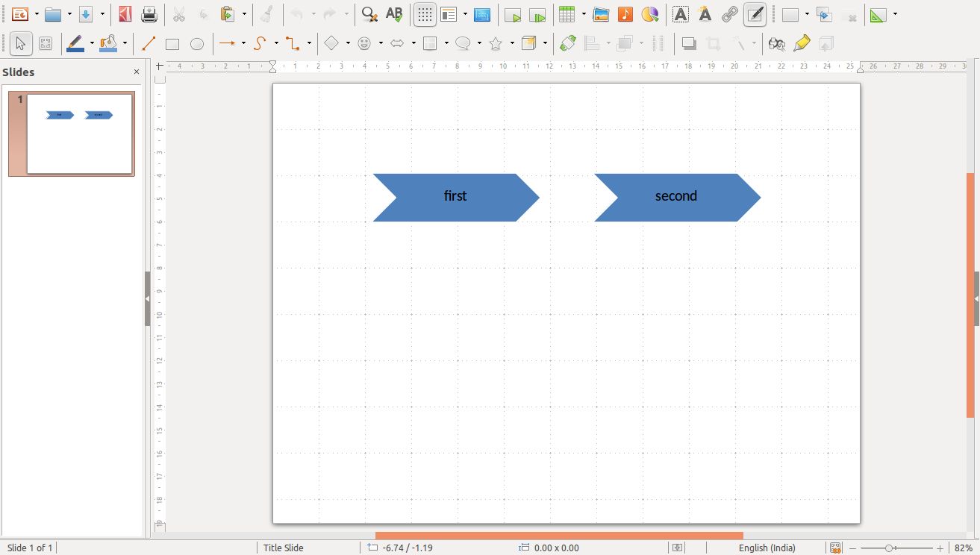Image resolution: width=980 pixels, height=555 pixels.
Task: Insert an image
Action: (x=601, y=14)
